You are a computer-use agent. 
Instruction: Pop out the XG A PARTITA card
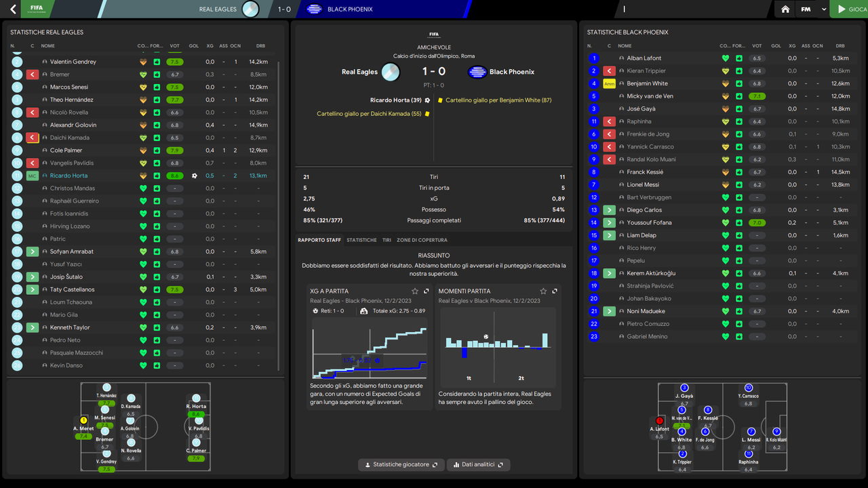(426, 291)
